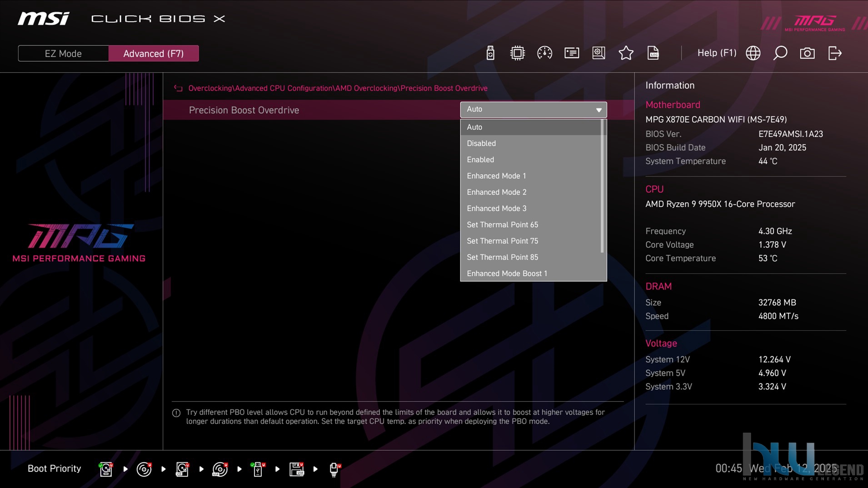The width and height of the screenshot is (868, 488).
Task: Click the DRAM size 32768 MB value
Action: 777,303
